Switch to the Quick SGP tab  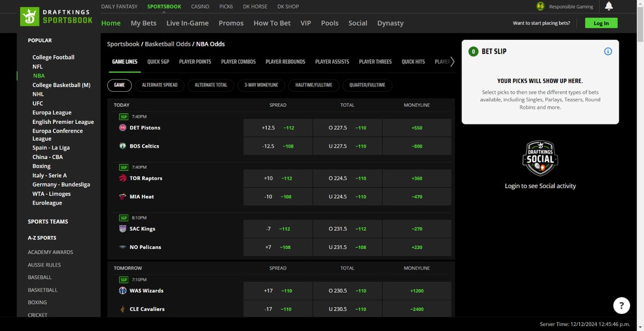click(x=158, y=62)
